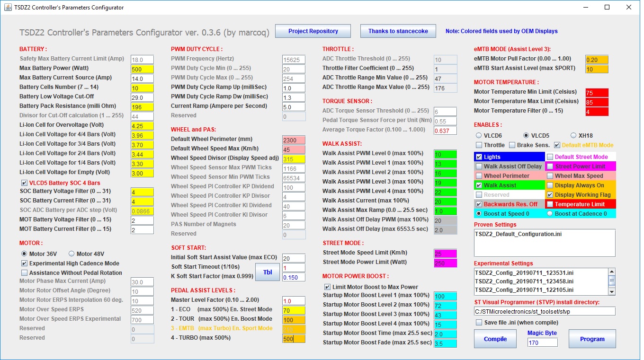This screenshot has width=644, height=360.
Task: Click the Max Battery Power Watt field
Action: pos(143,69)
